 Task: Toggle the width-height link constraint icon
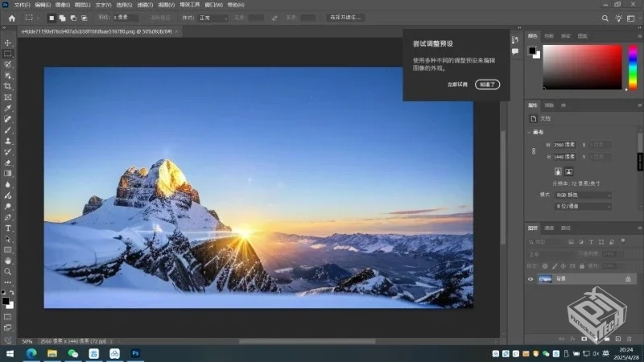coord(533,150)
